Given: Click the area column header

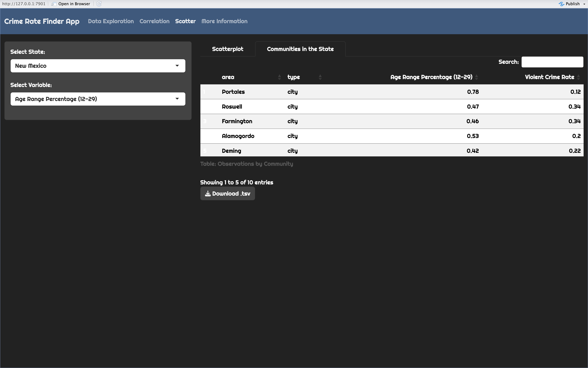Looking at the screenshot, I should (228, 77).
